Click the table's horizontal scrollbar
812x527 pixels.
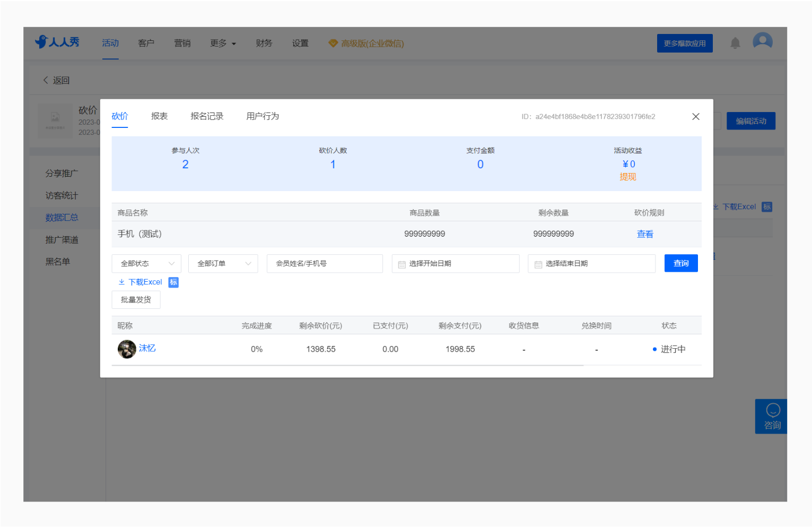(348, 365)
